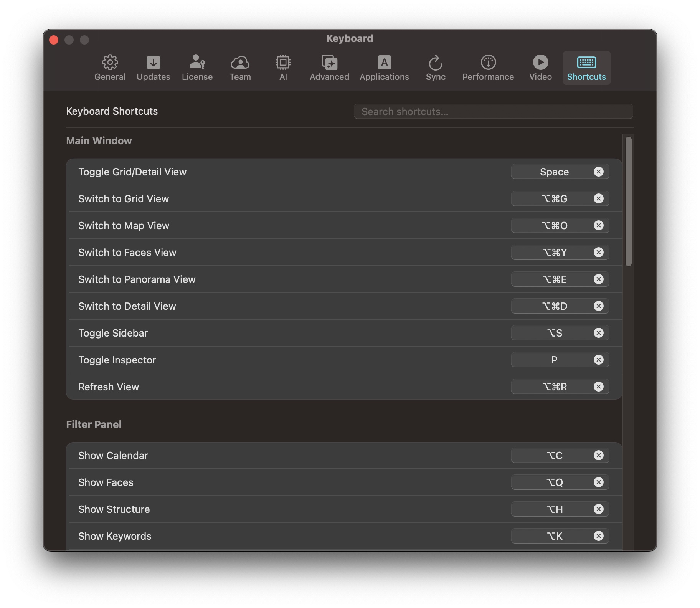Open the General preferences tab

[x=110, y=68]
